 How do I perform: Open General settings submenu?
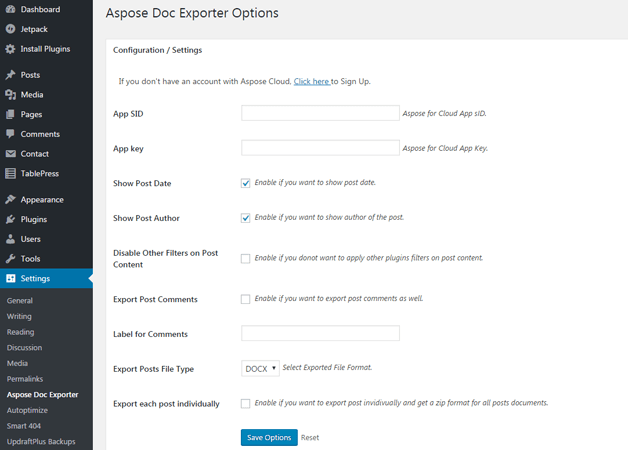pyautogui.click(x=20, y=301)
